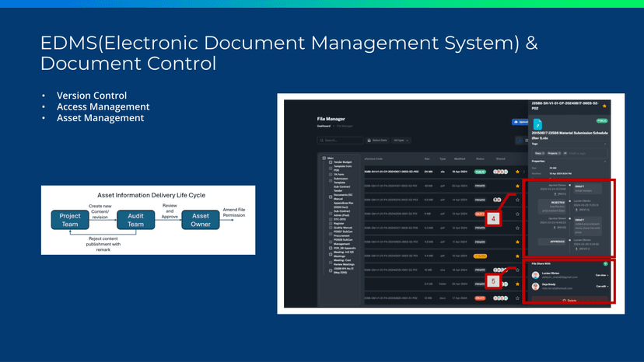
Task: Click the gold star on the first file row
Action: point(518,171)
